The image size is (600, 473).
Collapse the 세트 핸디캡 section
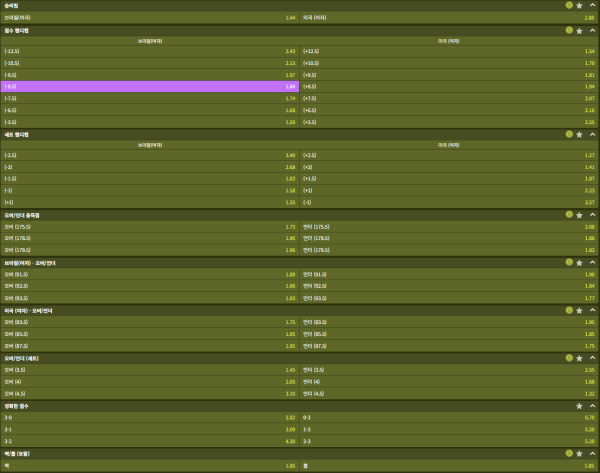coord(591,133)
